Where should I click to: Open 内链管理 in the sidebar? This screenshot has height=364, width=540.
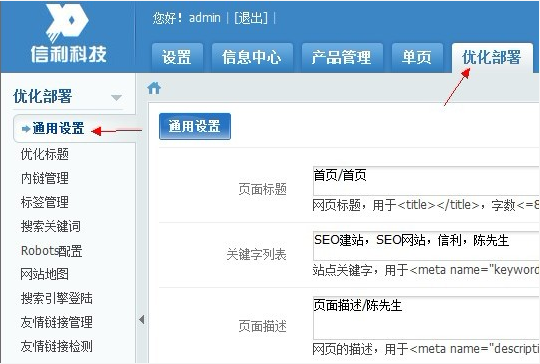click(45, 178)
